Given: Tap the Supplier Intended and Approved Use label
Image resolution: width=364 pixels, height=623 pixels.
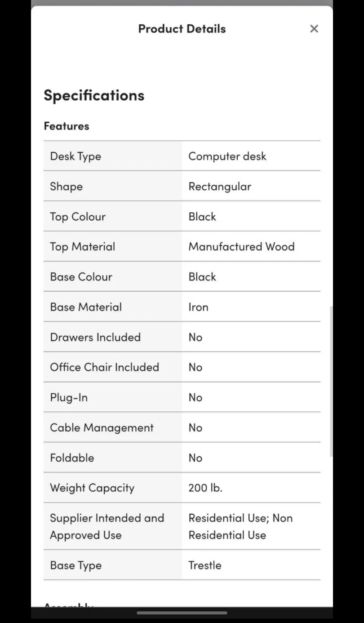Looking at the screenshot, I should tap(107, 526).
